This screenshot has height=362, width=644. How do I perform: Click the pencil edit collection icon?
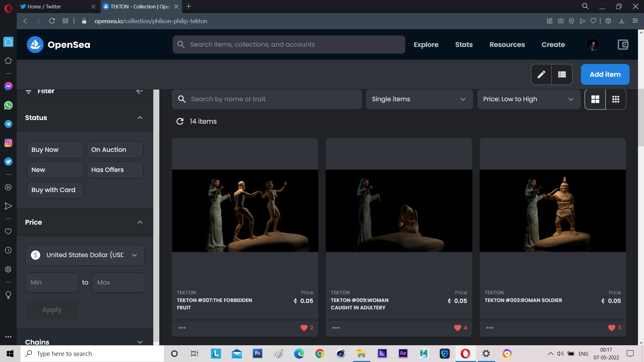(541, 74)
